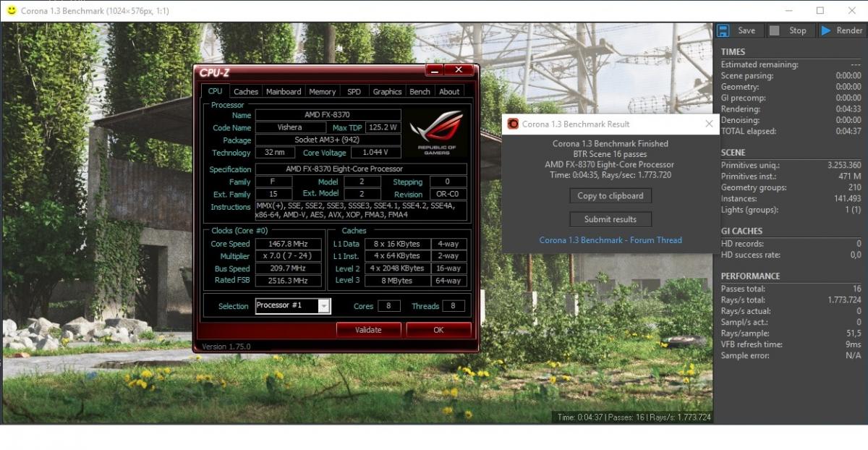Click the render status bar showing Time 0:04:37

(x=634, y=417)
